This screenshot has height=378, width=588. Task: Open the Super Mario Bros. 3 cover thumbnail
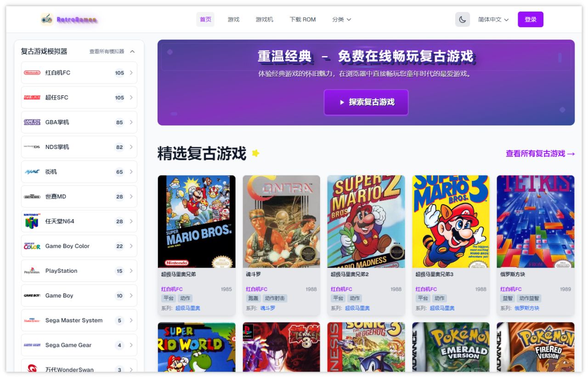coord(451,221)
